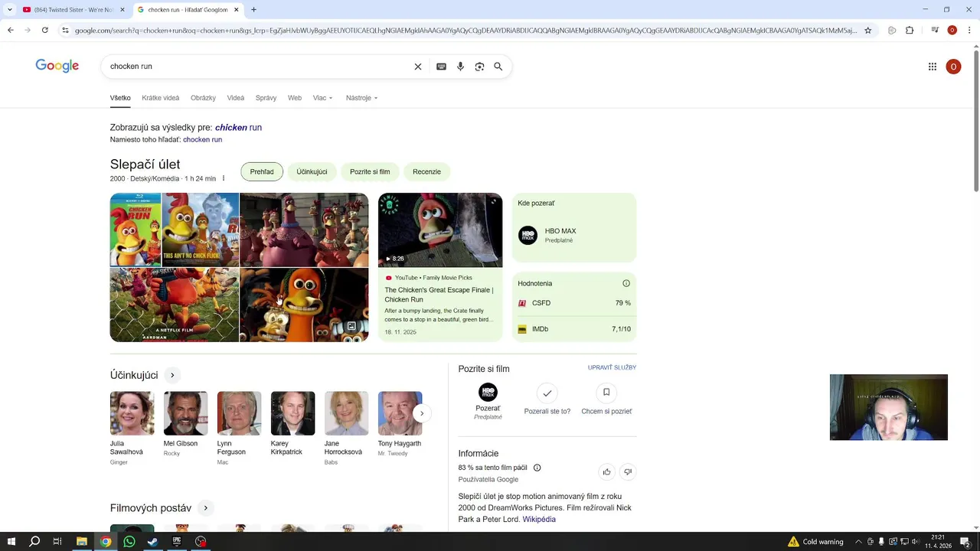Open Cold warning weather widget
This screenshot has height=551, width=980.
[x=815, y=542]
